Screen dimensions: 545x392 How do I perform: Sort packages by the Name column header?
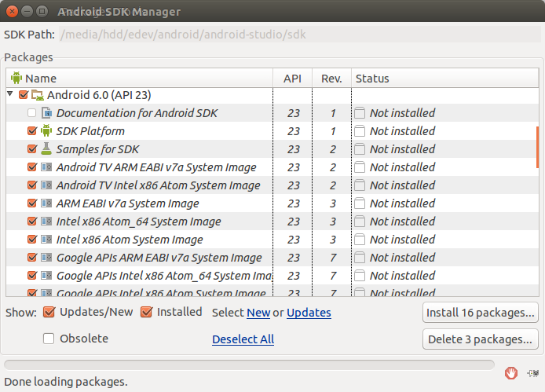[x=139, y=78]
